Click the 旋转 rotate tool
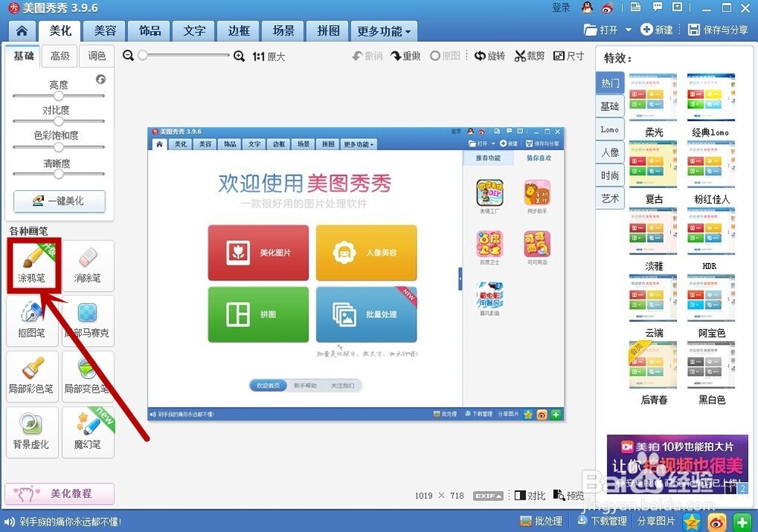 point(489,56)
